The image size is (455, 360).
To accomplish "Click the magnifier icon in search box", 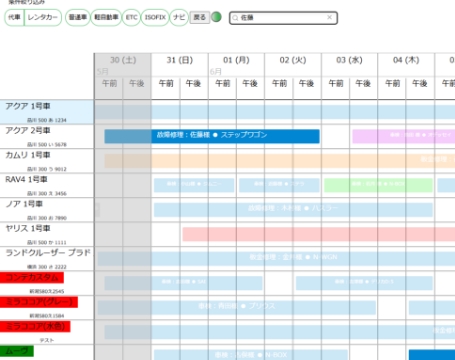I will point(235,18).
